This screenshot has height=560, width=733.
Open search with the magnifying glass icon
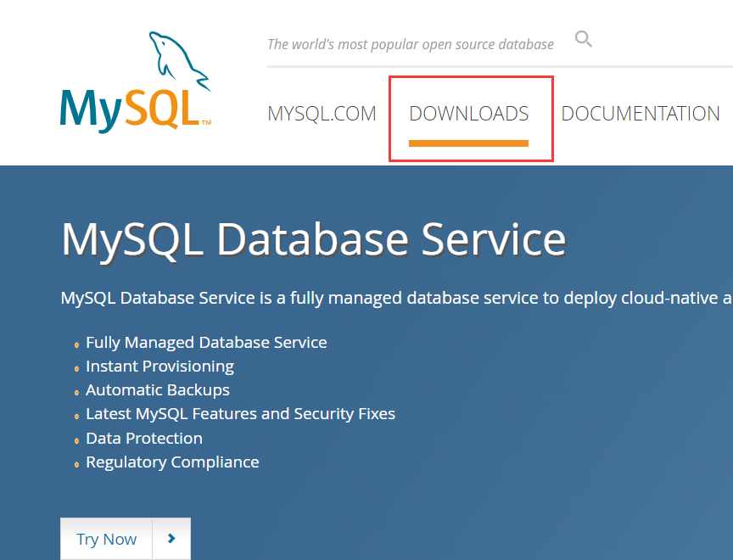pyautogui.click(x=584, y=39)
